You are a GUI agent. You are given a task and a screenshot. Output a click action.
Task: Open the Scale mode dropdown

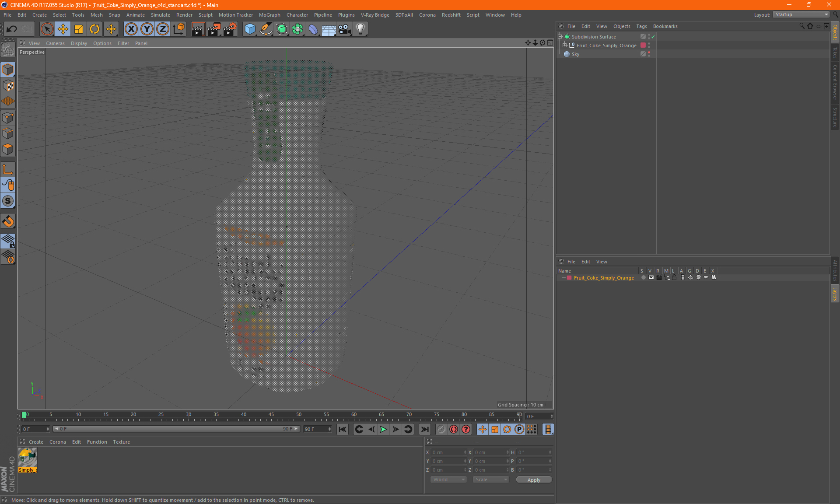(x=491, y=479)
